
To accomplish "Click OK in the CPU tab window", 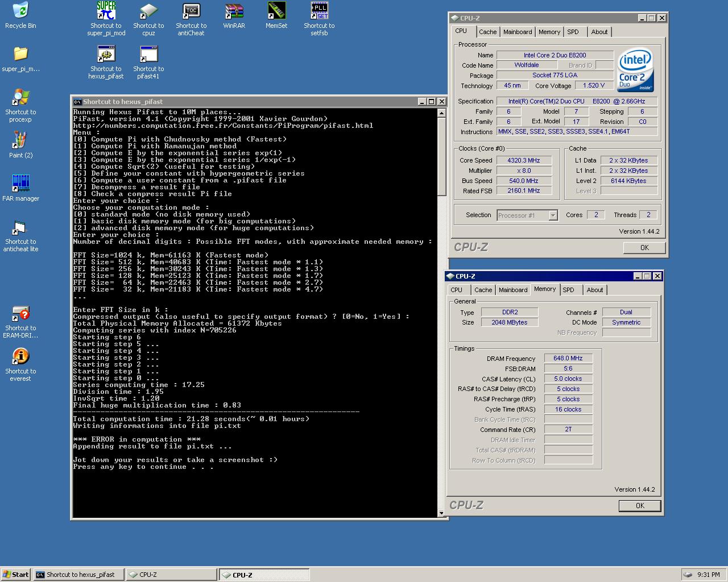I will (x=644, y=248).
